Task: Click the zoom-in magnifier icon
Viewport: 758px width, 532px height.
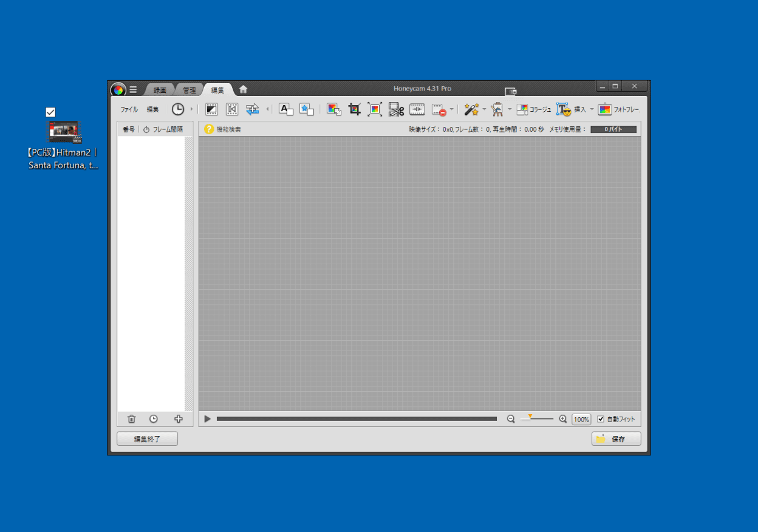Action: click(562, 419)
